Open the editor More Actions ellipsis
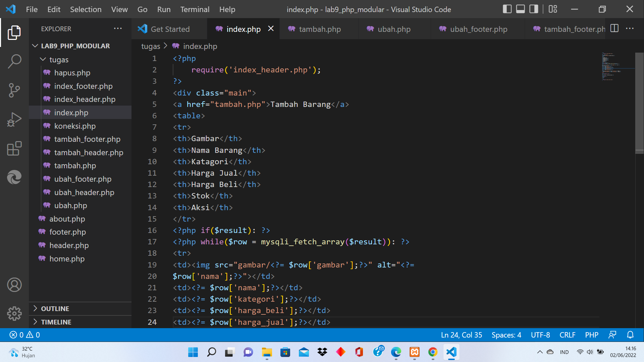 (630, 28)
